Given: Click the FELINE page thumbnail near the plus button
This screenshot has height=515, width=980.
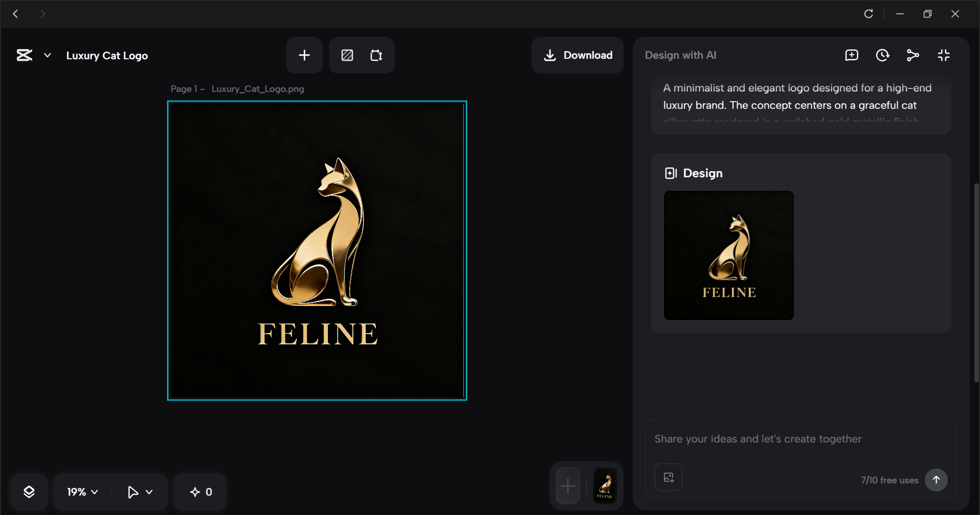Looking at the screenshot, I should (x=605, y=485).
